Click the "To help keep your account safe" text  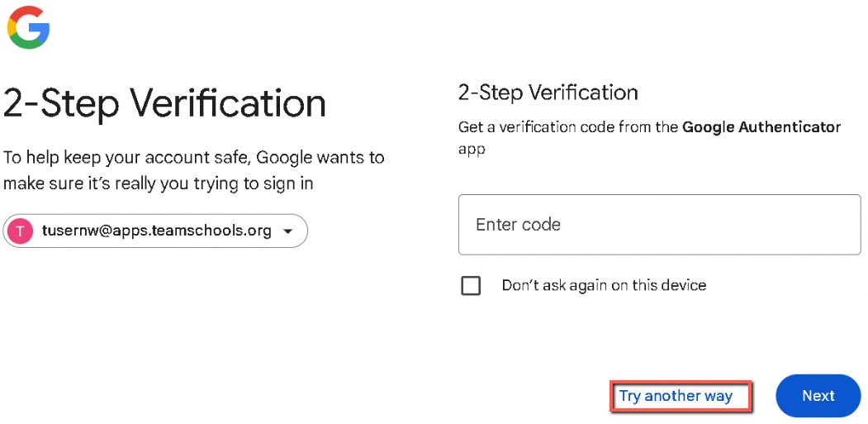coord(124,157)
